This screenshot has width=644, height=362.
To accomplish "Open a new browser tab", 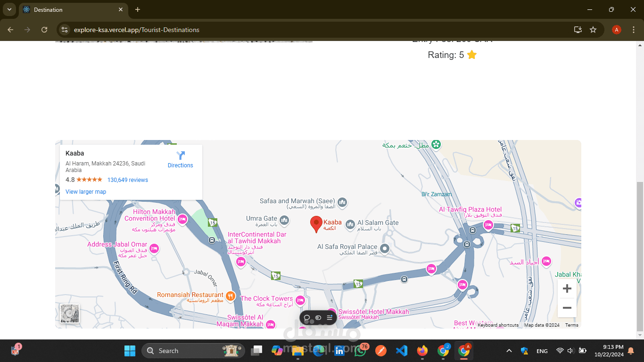I will click(x=138, y=9).
